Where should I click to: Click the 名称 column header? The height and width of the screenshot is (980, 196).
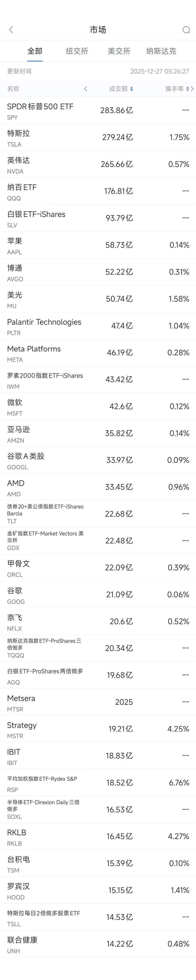tap(13, 89)
